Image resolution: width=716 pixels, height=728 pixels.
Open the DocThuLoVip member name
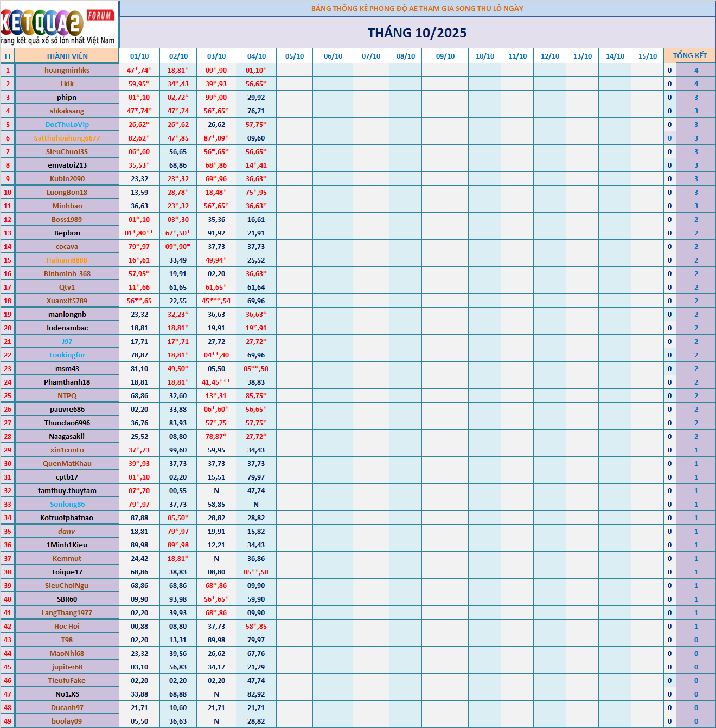tap(67, 124)
